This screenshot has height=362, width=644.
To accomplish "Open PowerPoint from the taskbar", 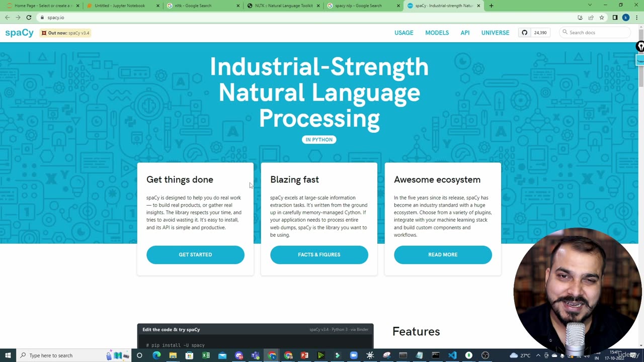I will [x=304, y=355].
